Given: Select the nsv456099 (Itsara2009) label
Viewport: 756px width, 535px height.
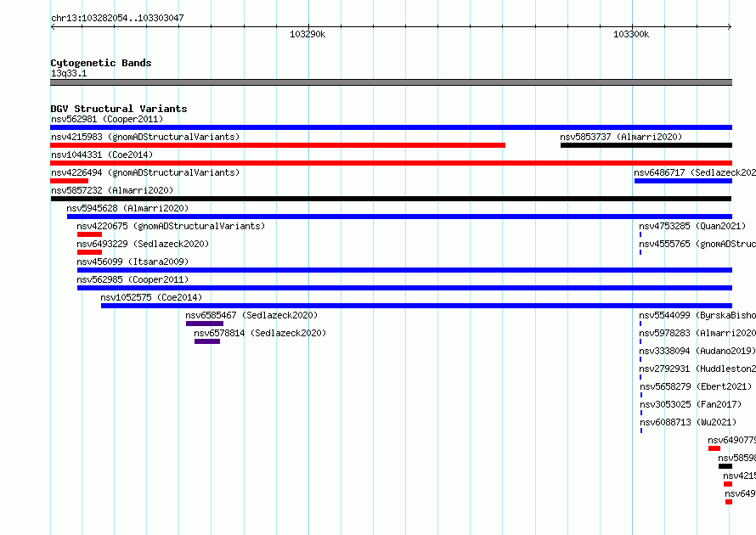Looking at the screenshot, I should pos(133,262).
